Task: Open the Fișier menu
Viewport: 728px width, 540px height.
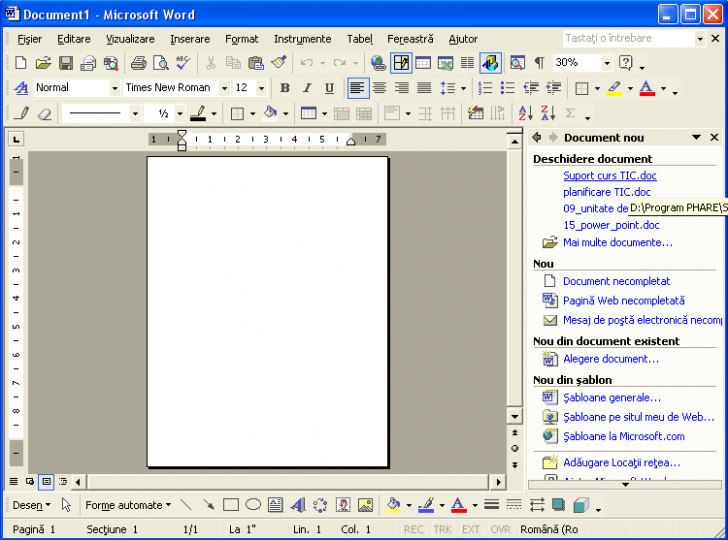Action: click(x=30, y=39)
